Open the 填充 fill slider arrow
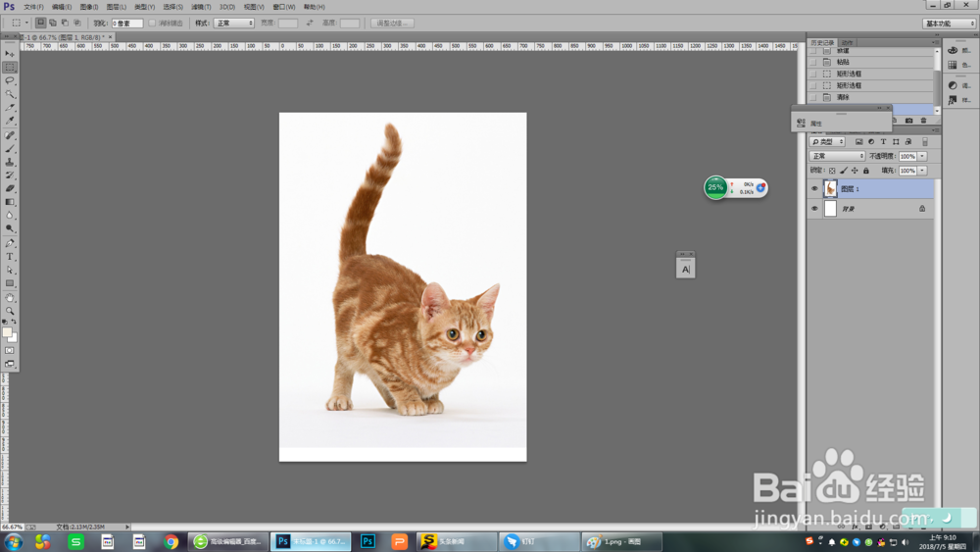 (x=922, y=171)
